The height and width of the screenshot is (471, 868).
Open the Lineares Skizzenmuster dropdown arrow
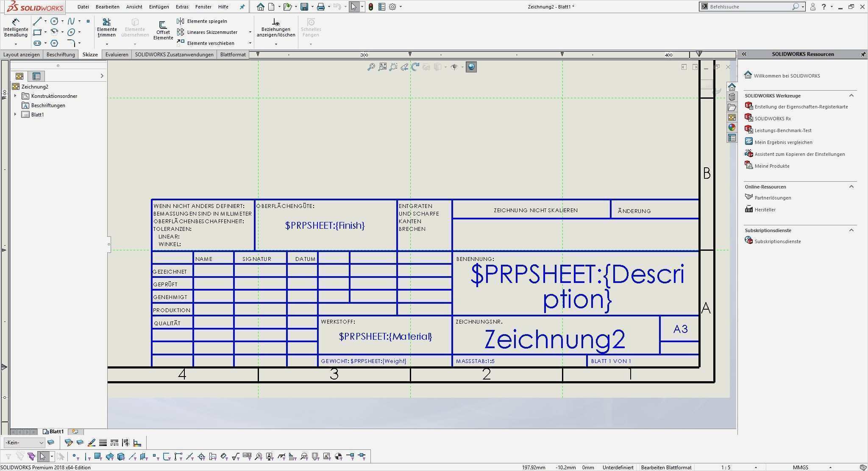250,32
